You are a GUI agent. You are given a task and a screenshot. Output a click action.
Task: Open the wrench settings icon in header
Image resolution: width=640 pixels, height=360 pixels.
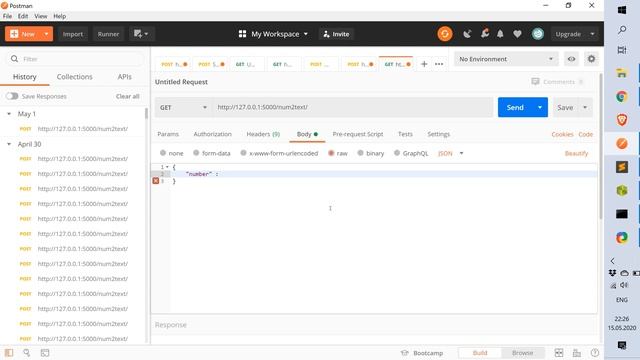(x=484, y=34)
